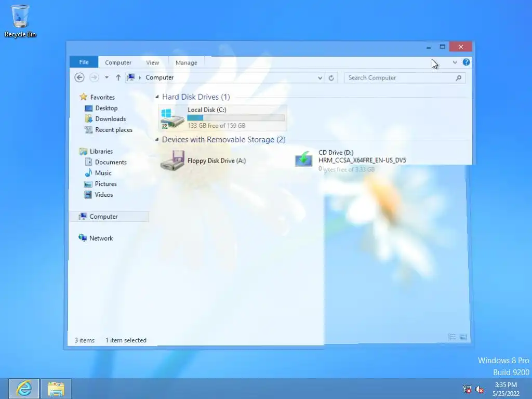Minimize the Computer window
This screenshot has height=399, width=532.
coord(429,47)
